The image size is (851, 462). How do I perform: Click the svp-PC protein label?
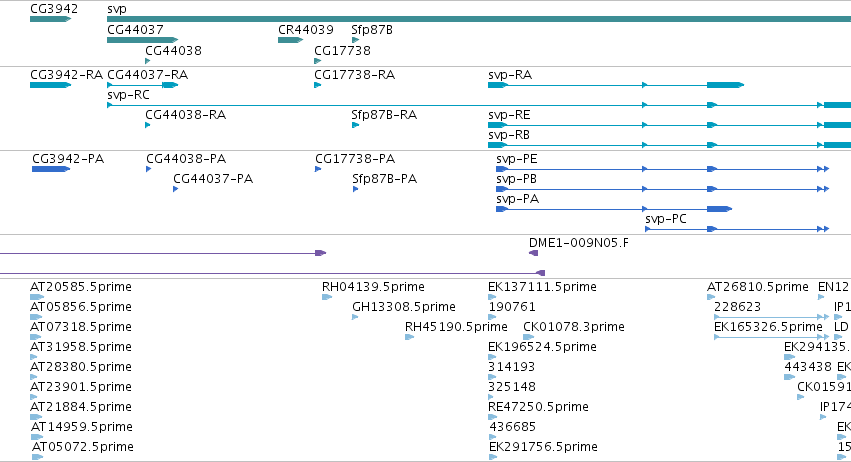[x=666, y=219]
